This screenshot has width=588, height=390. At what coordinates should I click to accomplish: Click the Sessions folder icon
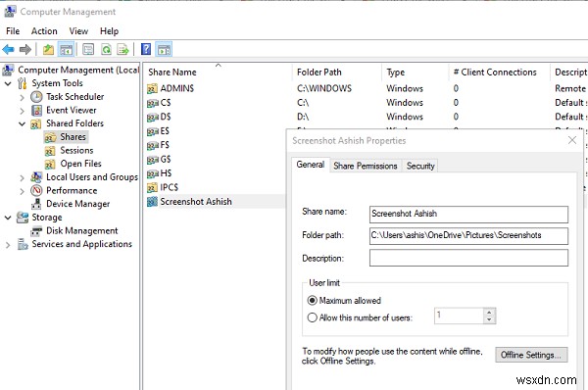(50, 151)
